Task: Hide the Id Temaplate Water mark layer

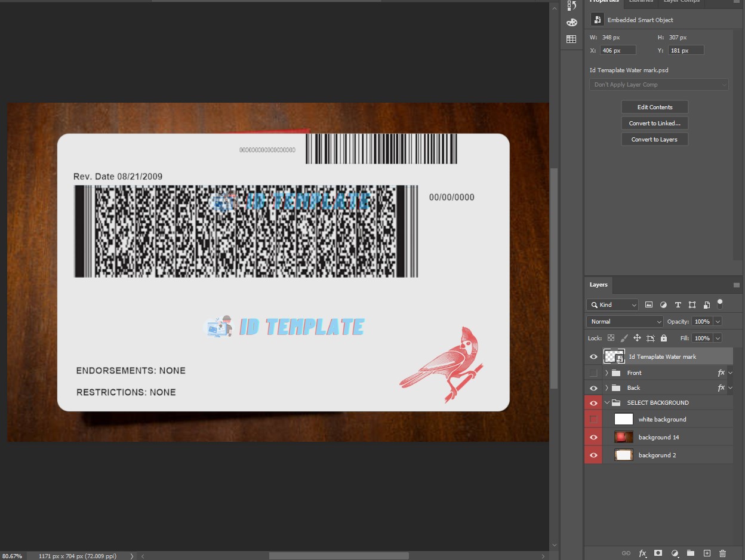Action: pyautogui.click(x=593, y=356)
